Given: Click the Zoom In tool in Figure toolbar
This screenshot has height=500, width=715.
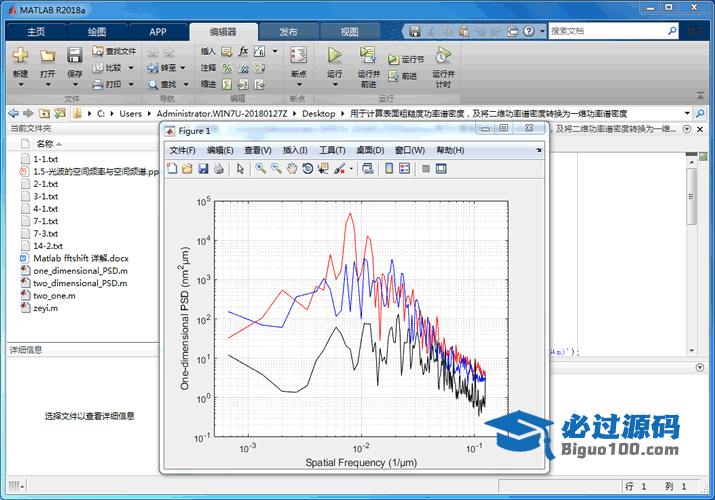Looking at the screenshot, I should [260, 169].
